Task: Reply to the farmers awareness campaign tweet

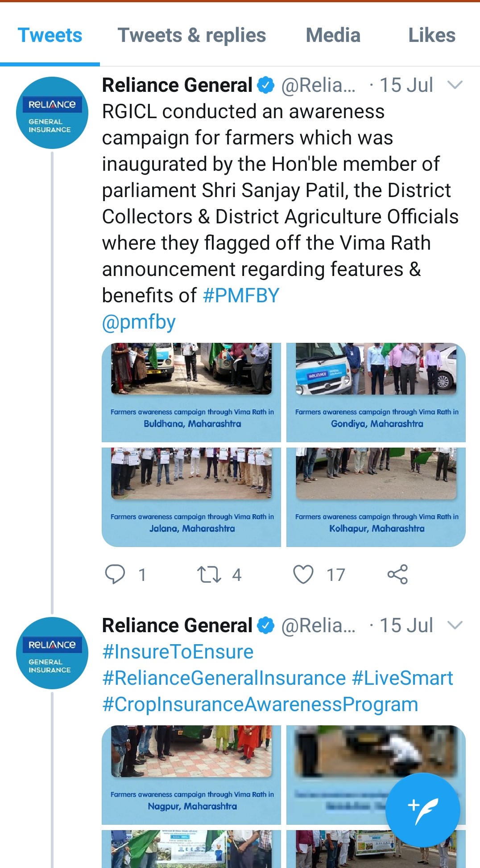Action: tap(115, 574)
